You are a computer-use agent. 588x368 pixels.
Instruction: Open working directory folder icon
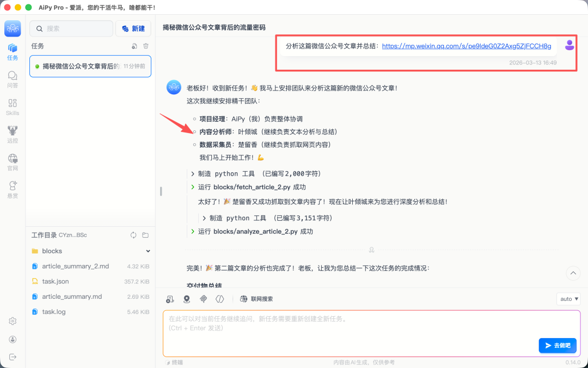(145, 235)
